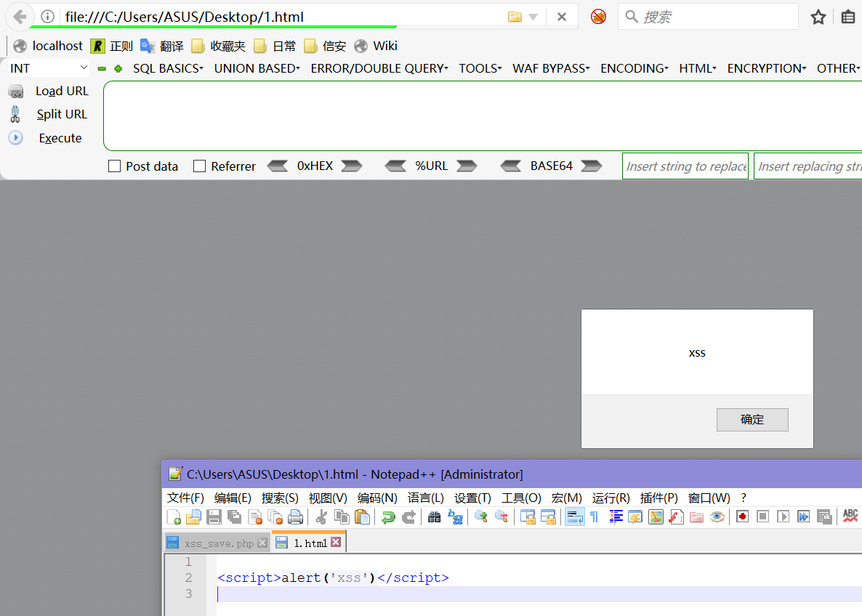The image size is (862, 616).
Task: Click the Notepad++ Undo icon
Action: tap(388, 517)
